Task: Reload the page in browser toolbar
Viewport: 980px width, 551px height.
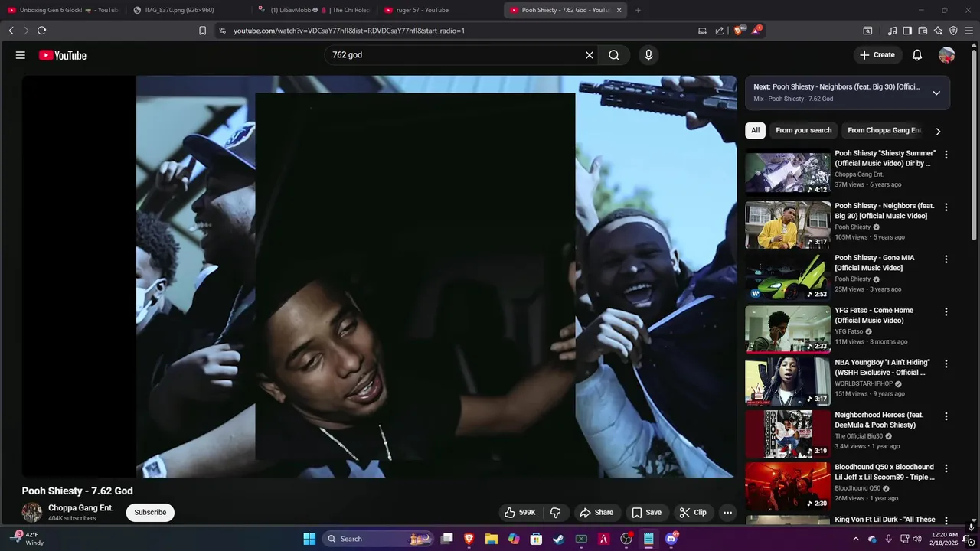Action: [41, 31]
